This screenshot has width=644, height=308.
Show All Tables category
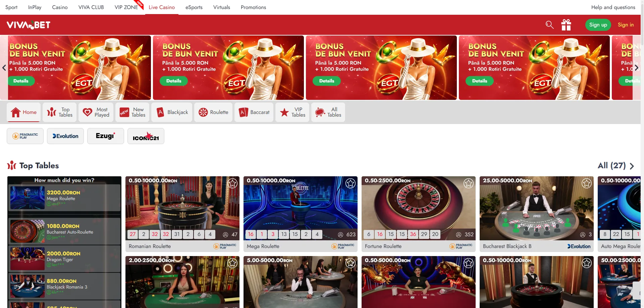coord(328,112)
